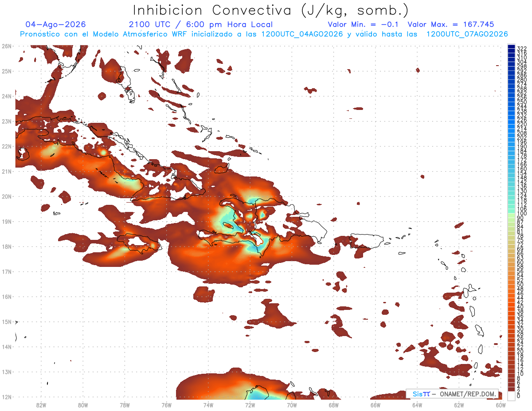Click the 14N latitude label
Viewport: 532px width, 411px height.
tap(7, 347)
